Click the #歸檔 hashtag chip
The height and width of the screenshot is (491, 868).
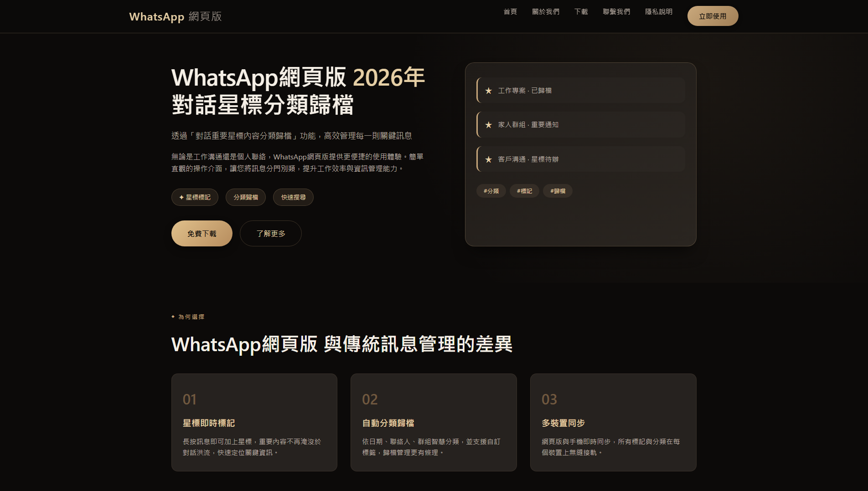click(558, 191)
